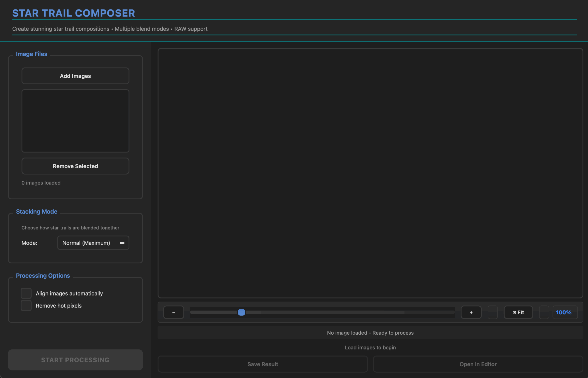This screenshot has height=378, width=588.
Task: Toggle the Align images automatically option off
Action: [x=26, y=293]
